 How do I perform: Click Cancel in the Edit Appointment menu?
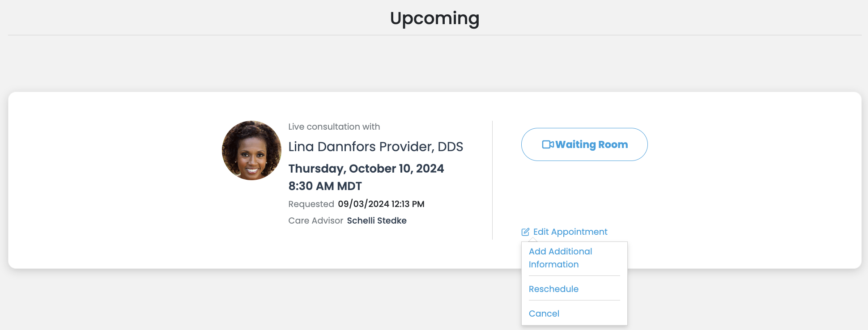tap(544, 313)
